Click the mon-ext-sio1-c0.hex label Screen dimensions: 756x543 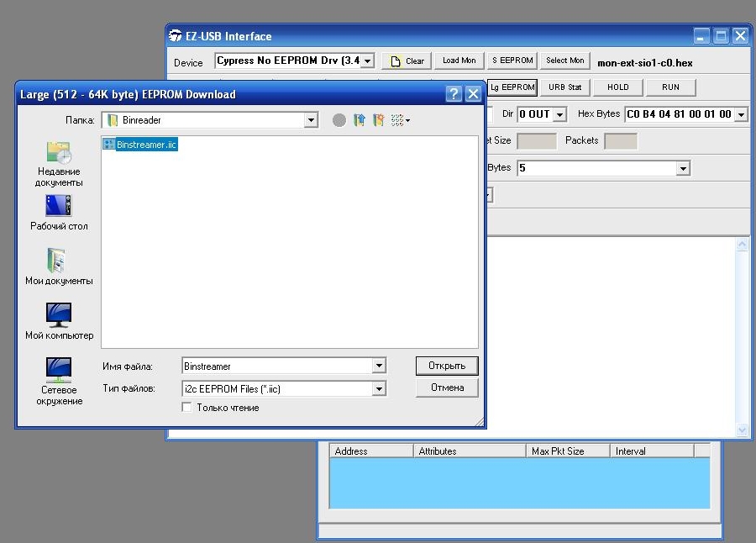pyautogui.click(x=644, y=63)
